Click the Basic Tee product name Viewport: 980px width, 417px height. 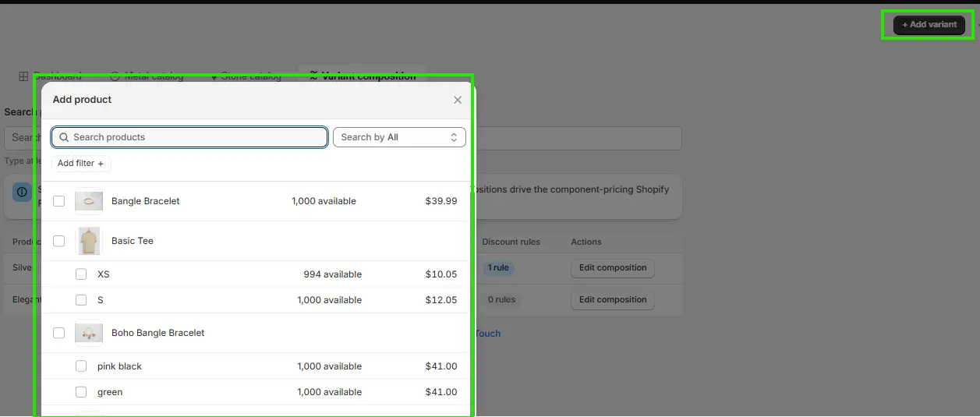133,241
